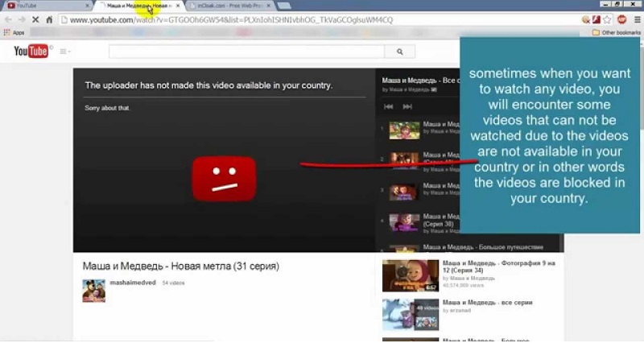
Task: Click video title Новая метла (31 серия)
Action: (x=180, y=267)
